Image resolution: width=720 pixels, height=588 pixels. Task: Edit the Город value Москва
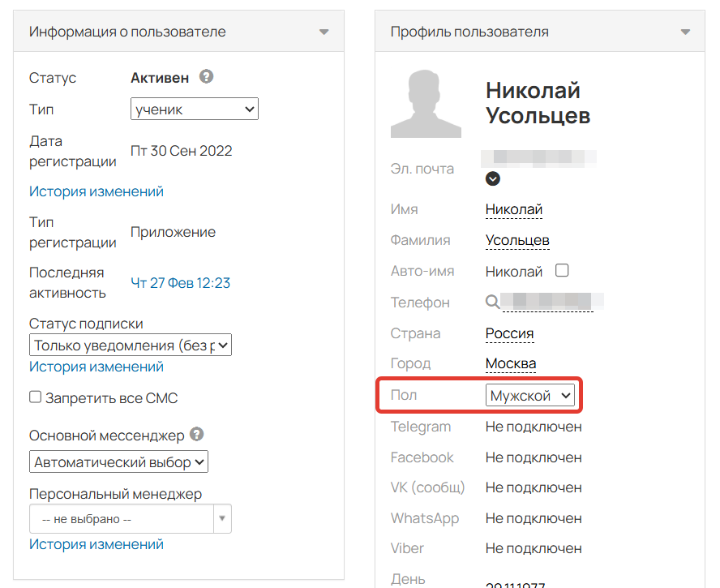click(x=511, y=364)
